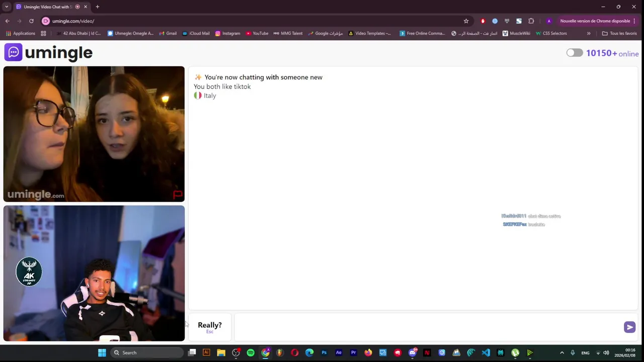Click the taskbar microphone icon
Viewport: 644px width, 362px height.
point(573,352)
